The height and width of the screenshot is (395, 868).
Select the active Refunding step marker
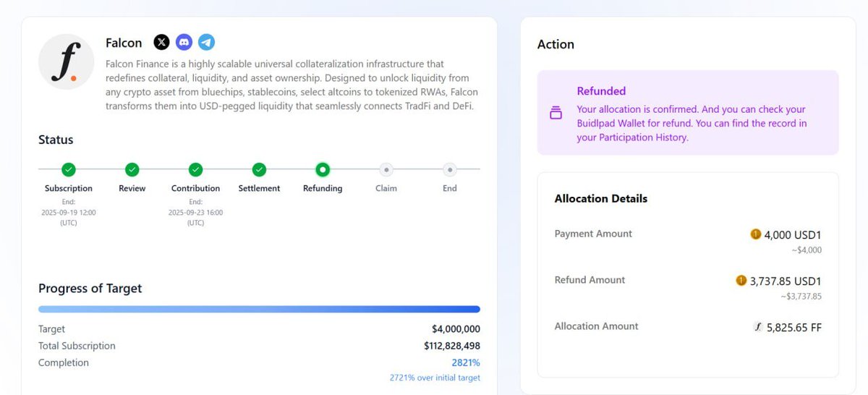tap(323, 169)
